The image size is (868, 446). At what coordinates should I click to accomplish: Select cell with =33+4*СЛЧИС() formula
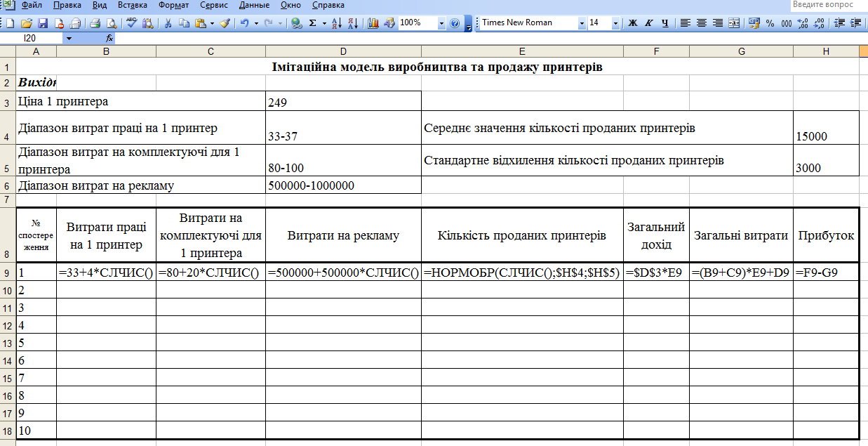[x=106, y=273]
